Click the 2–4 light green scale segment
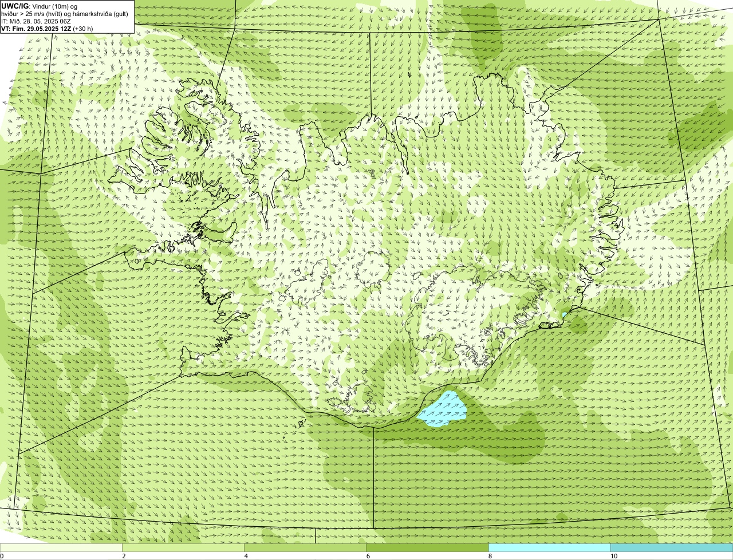 183,547
